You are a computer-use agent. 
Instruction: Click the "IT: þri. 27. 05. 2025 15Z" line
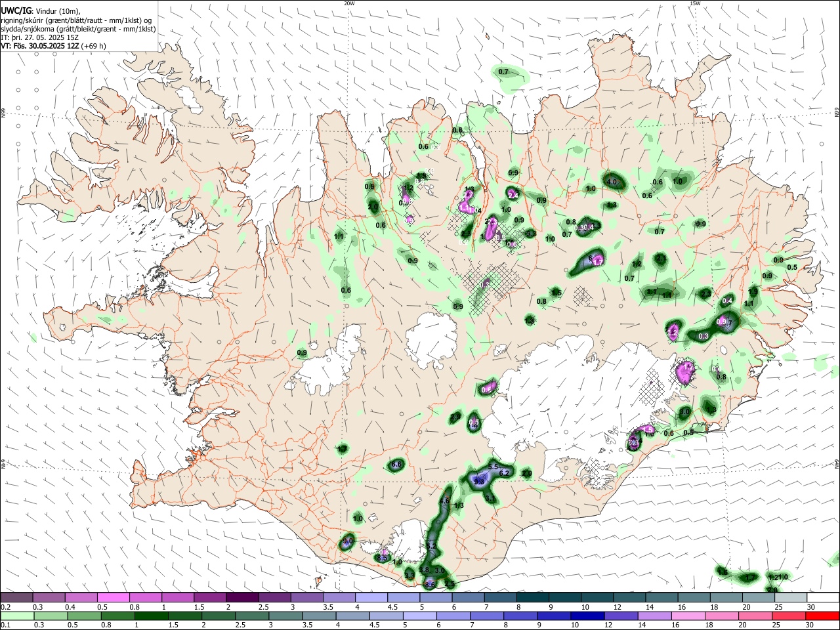[x=39, y=38]
